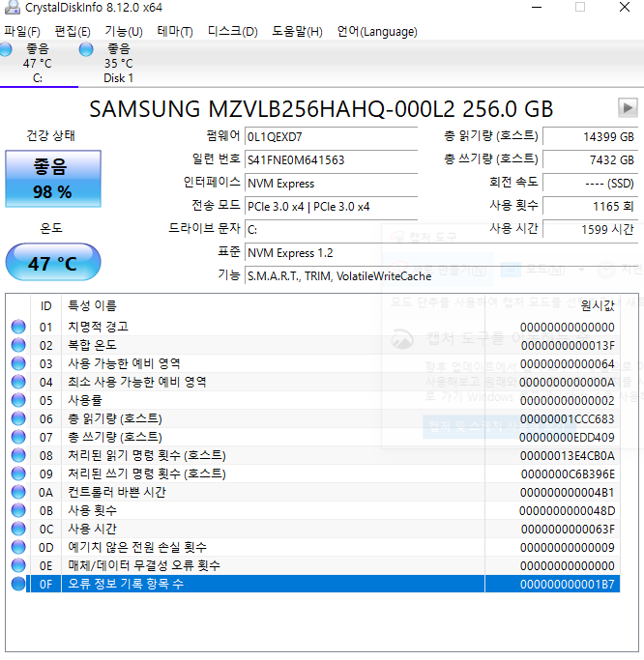The width and height of the screenshot is (644, 660).
Task: Click the interface field NVM Express
Action: point(331,184)
